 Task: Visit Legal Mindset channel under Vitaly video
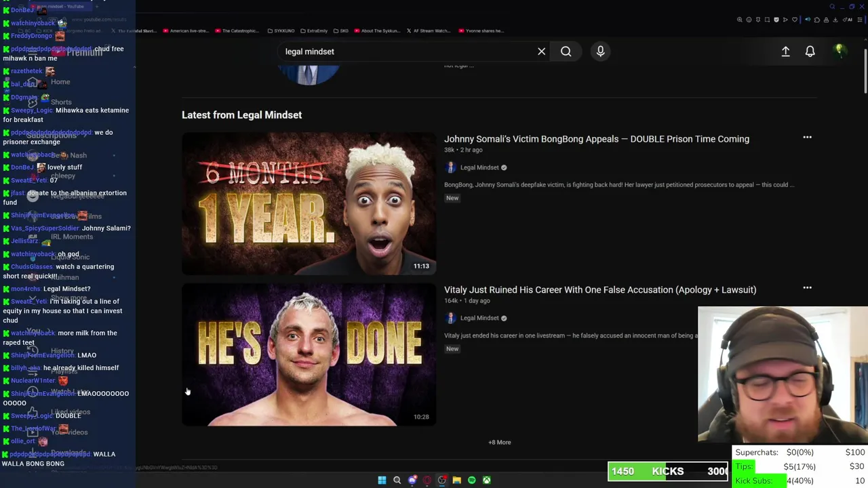[x=479, y=318]
